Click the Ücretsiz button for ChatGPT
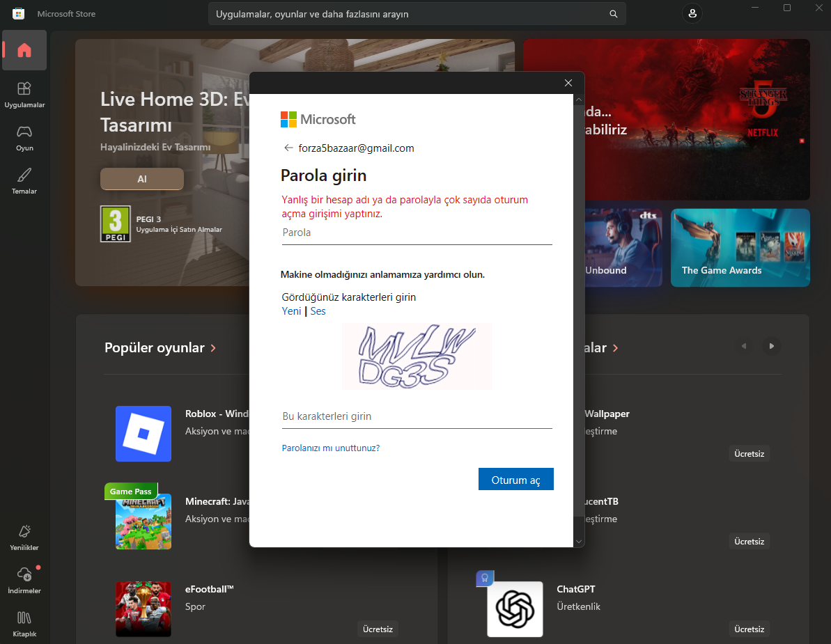831x644 pixels. pos(749,629)
